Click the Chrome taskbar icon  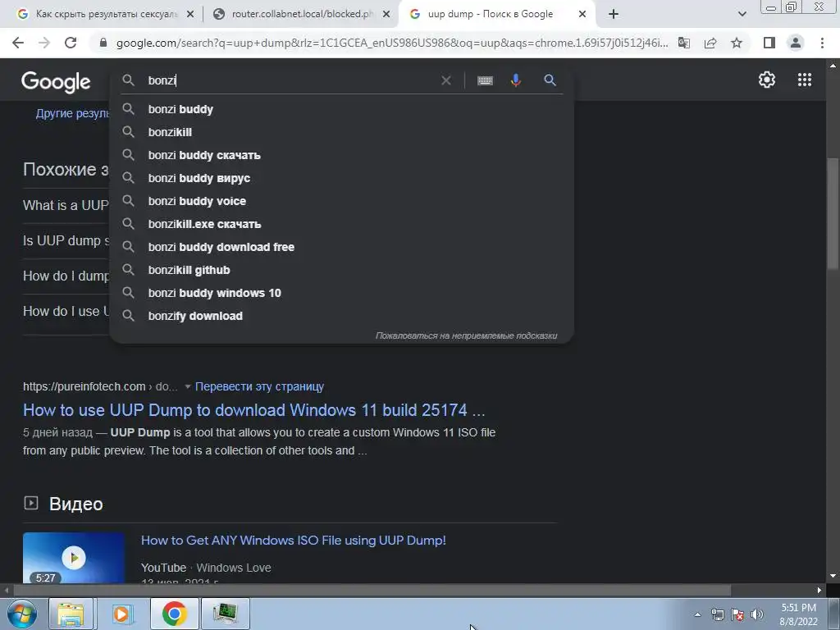click(x=174, y=614)
